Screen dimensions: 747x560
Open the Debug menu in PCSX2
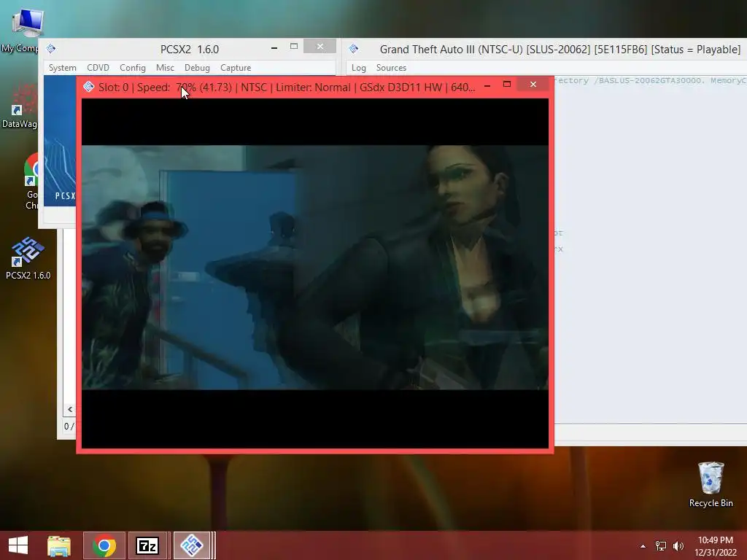pyautogui.click(x=197, y=68)
